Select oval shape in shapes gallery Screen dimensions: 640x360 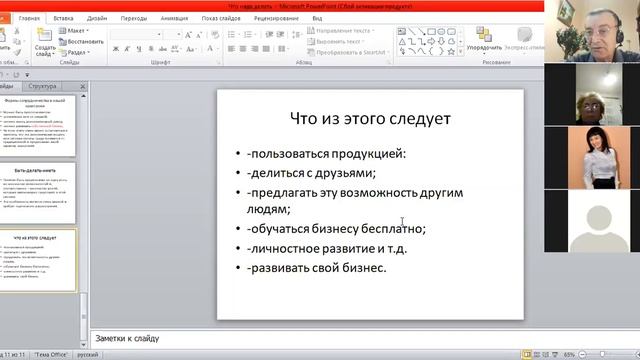tap(441, 31)
